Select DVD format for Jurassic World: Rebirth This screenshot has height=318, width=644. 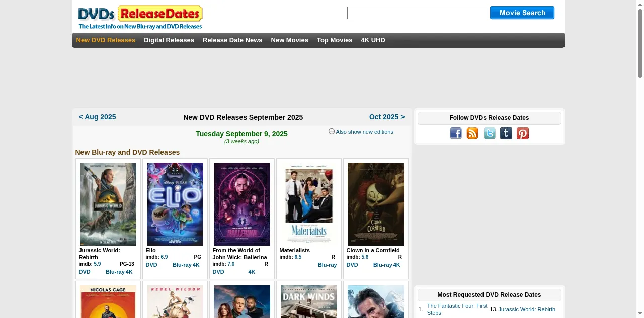pos(85,272)
